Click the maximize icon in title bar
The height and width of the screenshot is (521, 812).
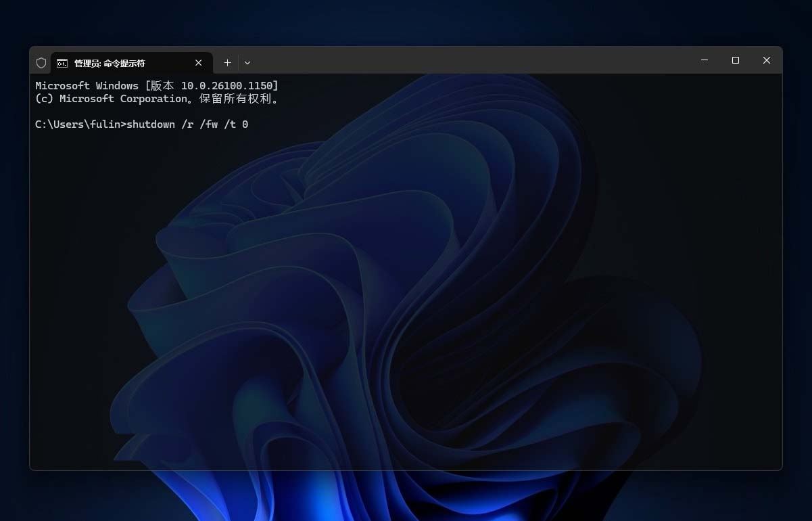735,60
